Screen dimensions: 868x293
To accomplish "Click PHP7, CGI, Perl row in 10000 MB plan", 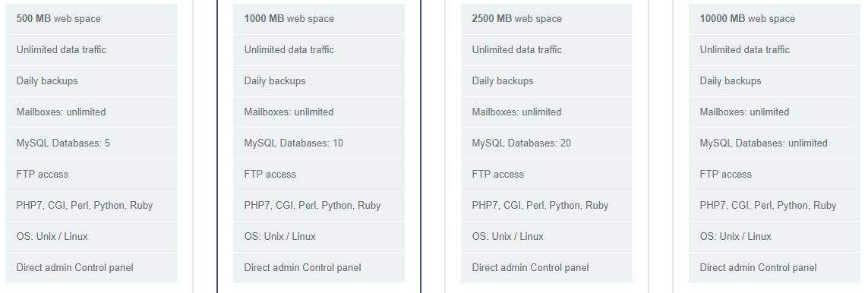I will [775, 205].
